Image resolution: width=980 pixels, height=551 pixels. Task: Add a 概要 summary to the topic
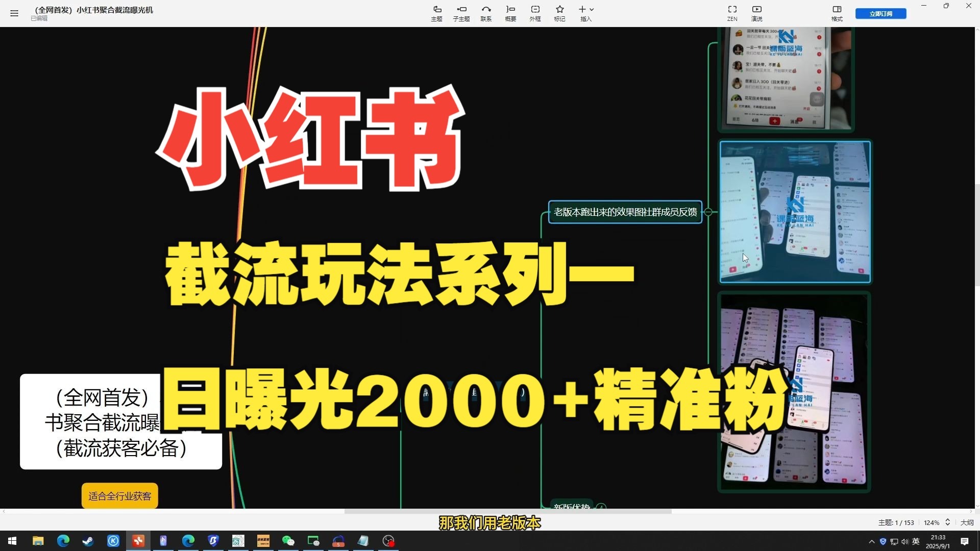510,13
